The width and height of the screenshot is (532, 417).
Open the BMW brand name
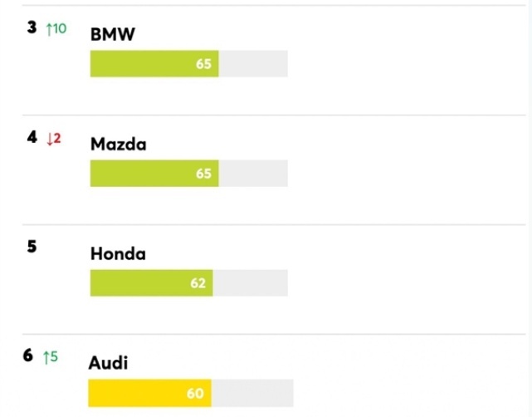point(113,34)
